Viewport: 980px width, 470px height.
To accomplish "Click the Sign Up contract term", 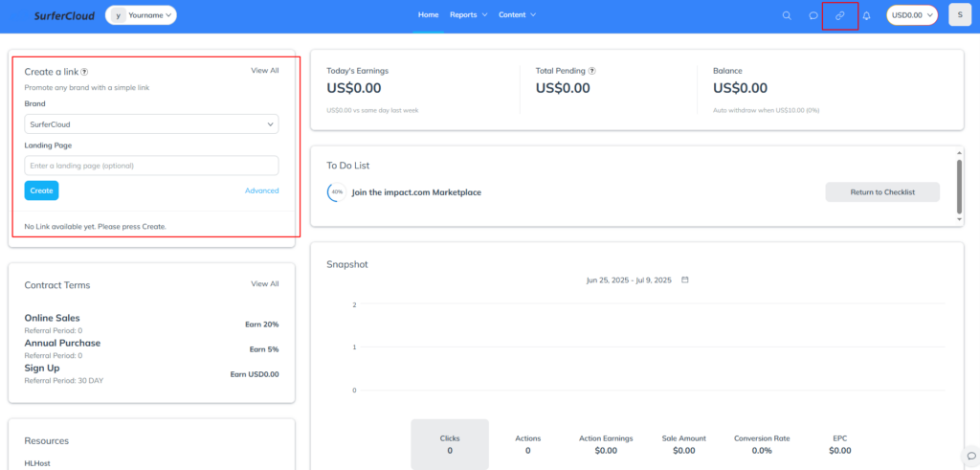I will (42, 369).
